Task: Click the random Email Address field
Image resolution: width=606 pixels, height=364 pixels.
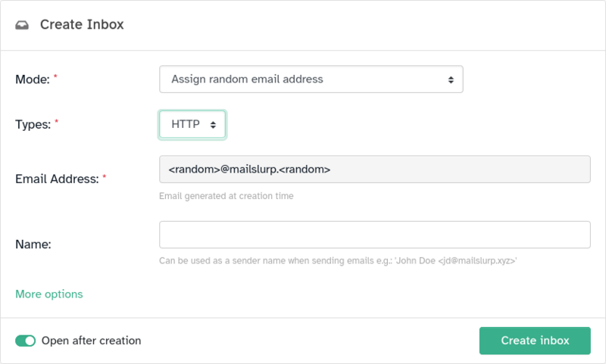Action: pos(374,170)
